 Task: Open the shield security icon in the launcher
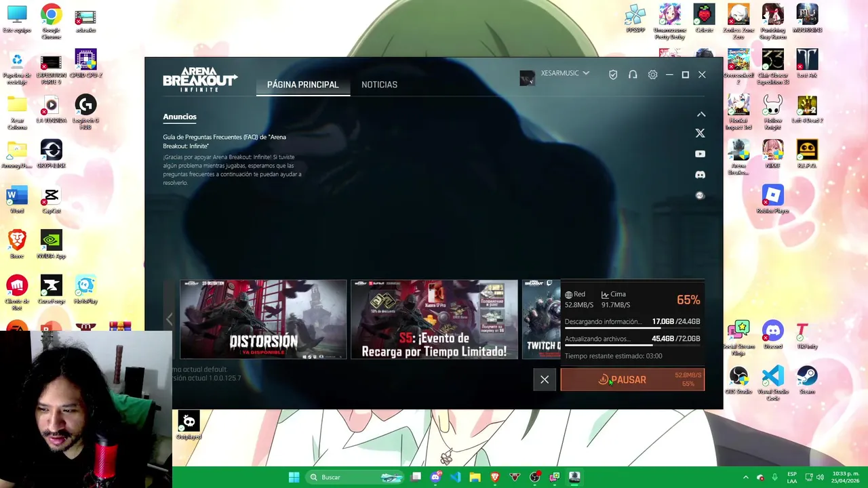point(613,75)
